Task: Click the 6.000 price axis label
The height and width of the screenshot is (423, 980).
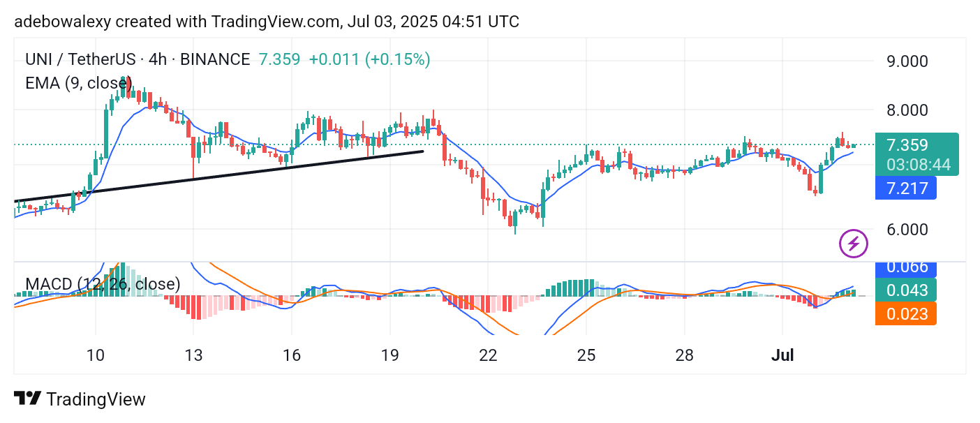Action: [x=906, y=230]
